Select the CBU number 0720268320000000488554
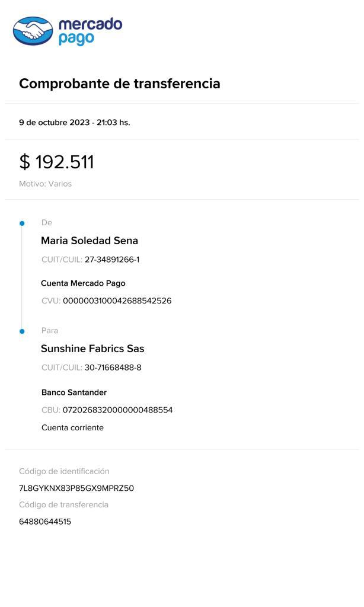 point(117,410)
